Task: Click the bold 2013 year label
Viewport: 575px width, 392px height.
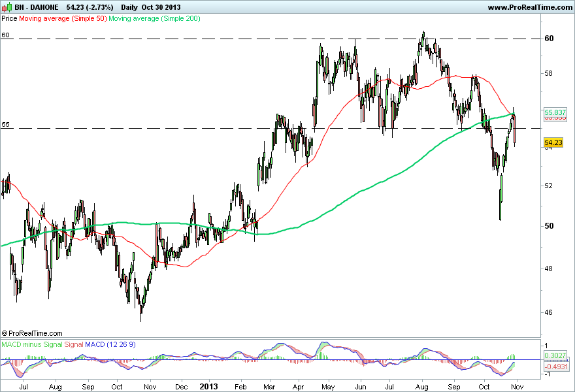Action: (208, 387)
